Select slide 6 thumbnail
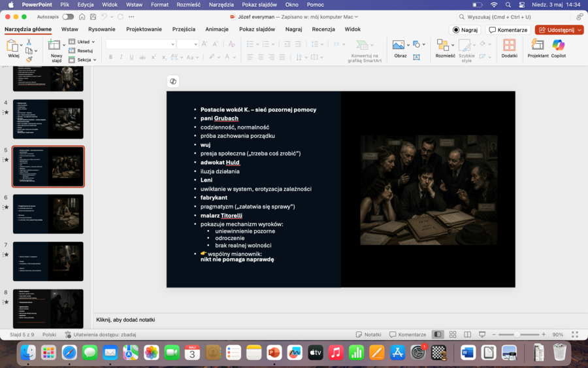 click(x=48, y=214)
